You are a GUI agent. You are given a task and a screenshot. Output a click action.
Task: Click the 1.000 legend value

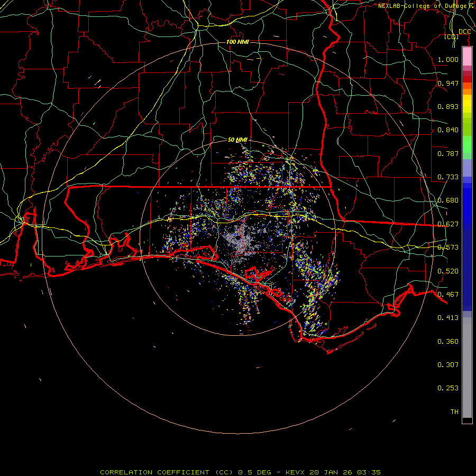click(x=448, y=59)
